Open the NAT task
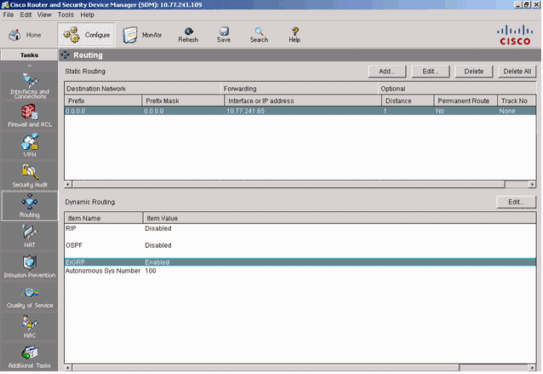The height and width of the screenshot is (374, 543). (x=29, y=236)
